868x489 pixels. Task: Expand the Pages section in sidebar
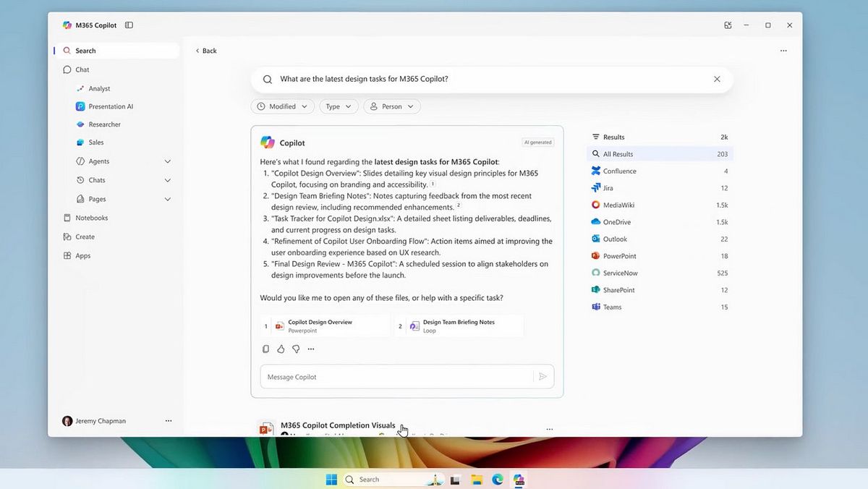click(x=168, y=199)
